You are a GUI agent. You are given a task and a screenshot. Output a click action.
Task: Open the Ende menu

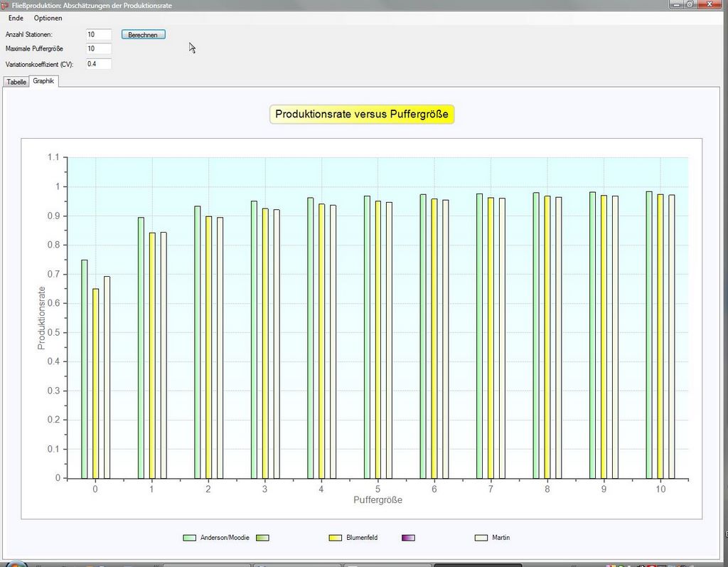click(16, 18)
